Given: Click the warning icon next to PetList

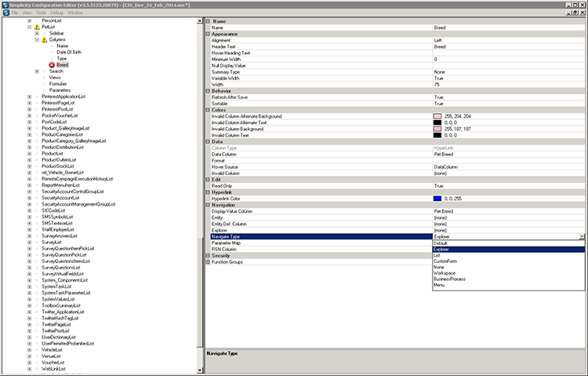Looking at the screenshot, I should [37, 27].
